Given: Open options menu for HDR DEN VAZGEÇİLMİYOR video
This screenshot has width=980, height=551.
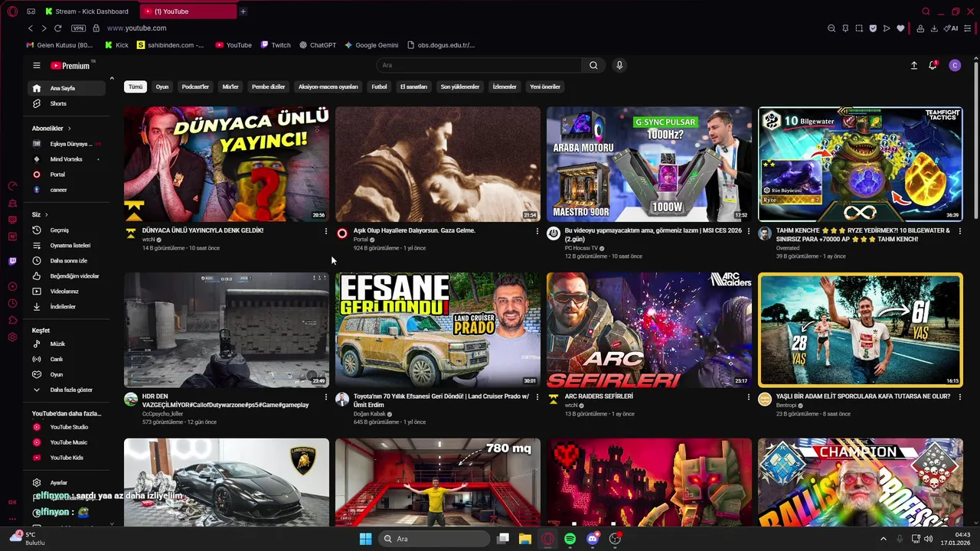Looking at the screenshot, I should [x=325, y=397].
